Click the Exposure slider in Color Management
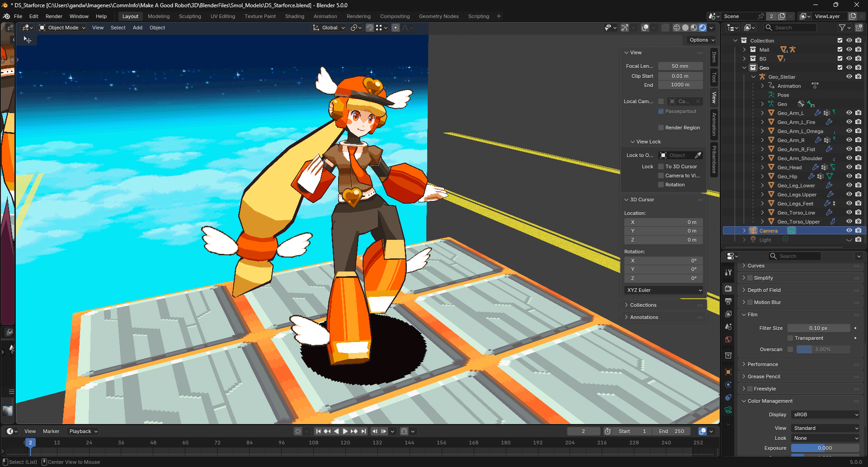 [825, 448]
